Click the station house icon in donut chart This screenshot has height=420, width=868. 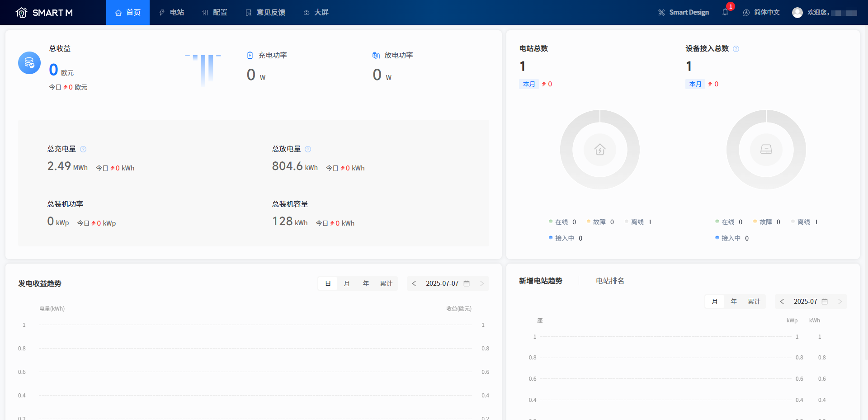pos(600,149)
